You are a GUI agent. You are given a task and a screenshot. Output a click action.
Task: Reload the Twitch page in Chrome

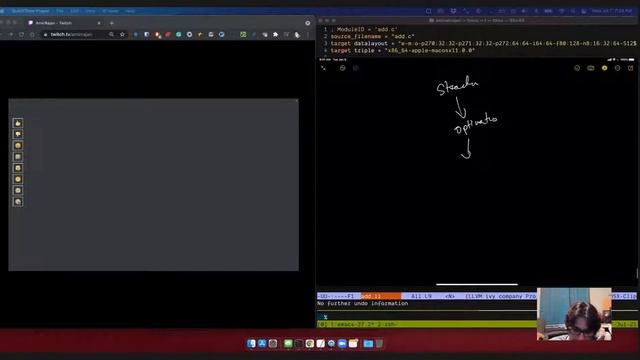pos(21,35)
